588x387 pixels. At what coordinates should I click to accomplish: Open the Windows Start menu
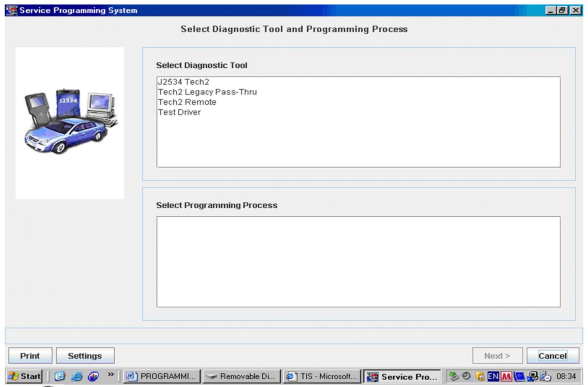tap(25, 376)
